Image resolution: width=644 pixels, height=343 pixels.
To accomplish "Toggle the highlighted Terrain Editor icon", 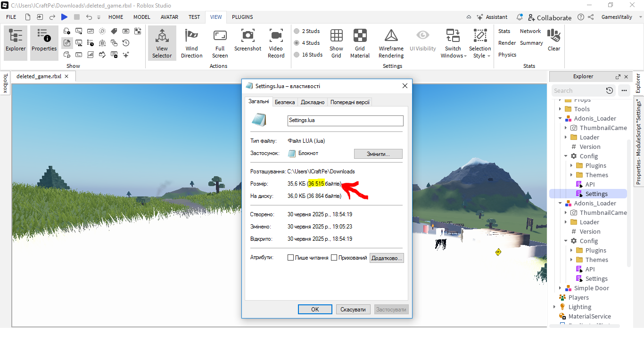I will pos(67,43).
